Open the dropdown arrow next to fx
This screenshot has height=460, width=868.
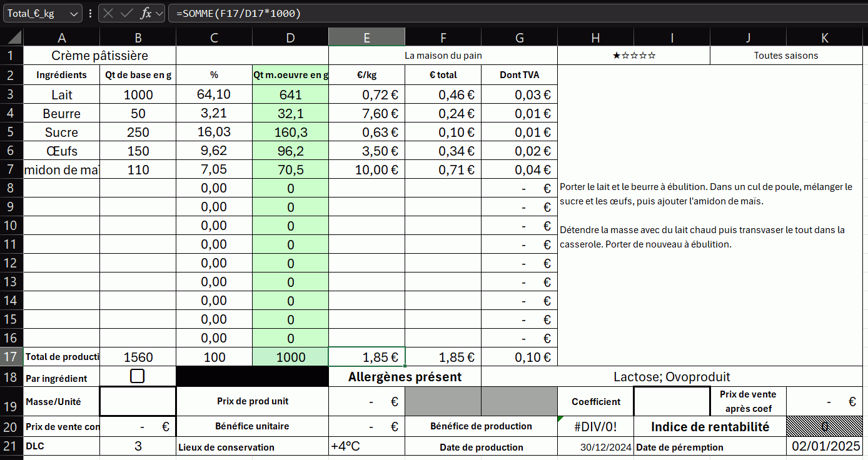[x=159, y=13]
